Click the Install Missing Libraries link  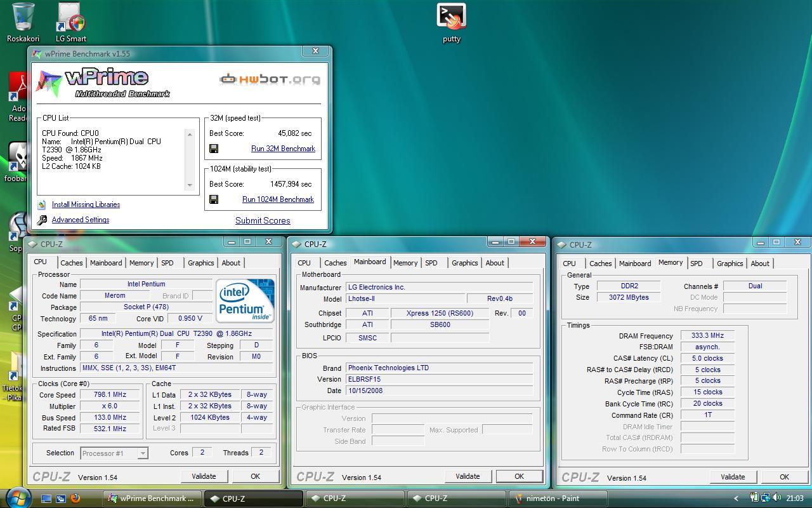(x=86, y=204)
